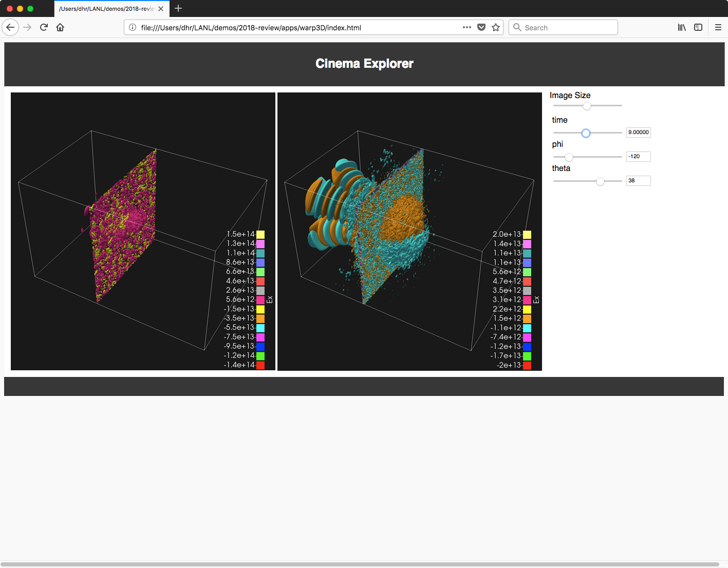Click the 1.3e+14 pink legend swatch
The image size is (728, 568).
[260, 244]
